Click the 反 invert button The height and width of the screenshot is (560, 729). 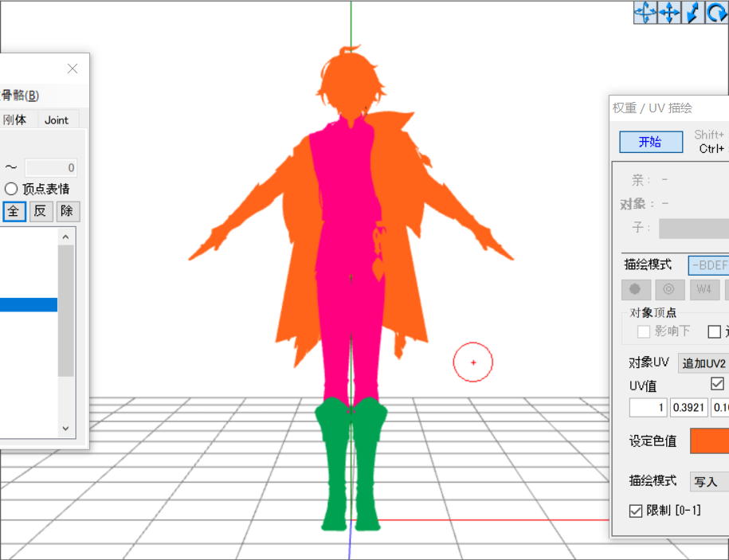(x=41, y=211)
